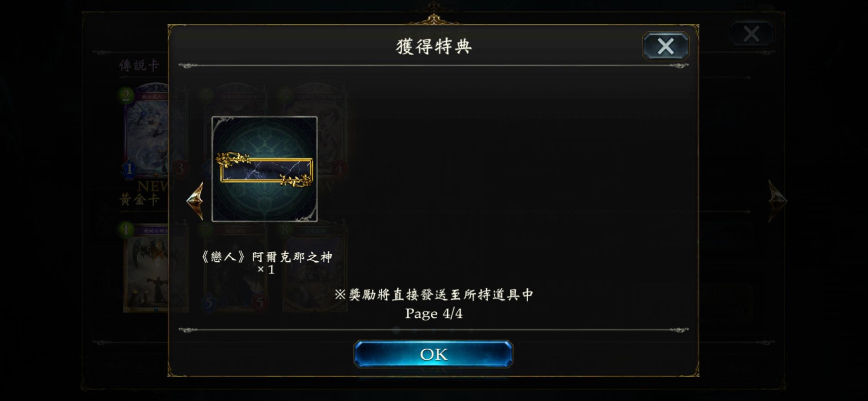This screenshot has height=401, width=868.
Task: Tap the Page 4/4 indicator
Action: (x=434, y=314)
